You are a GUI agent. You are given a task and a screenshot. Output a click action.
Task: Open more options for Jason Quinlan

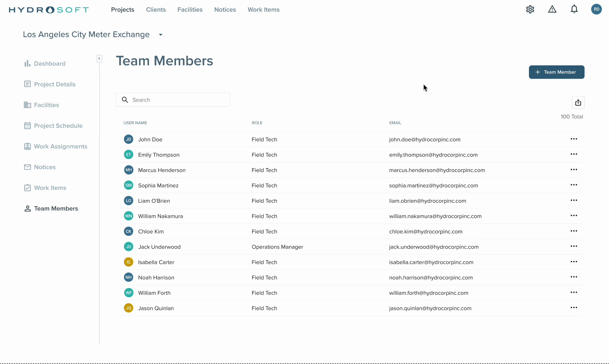pyautogui.click(x=574, y=308)
